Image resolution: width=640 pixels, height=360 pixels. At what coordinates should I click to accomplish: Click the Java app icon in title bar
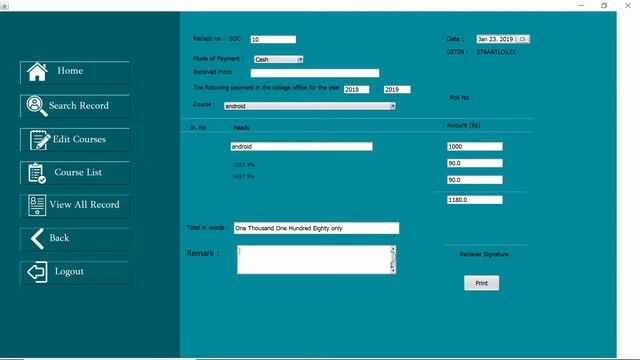tap(4, 5)
